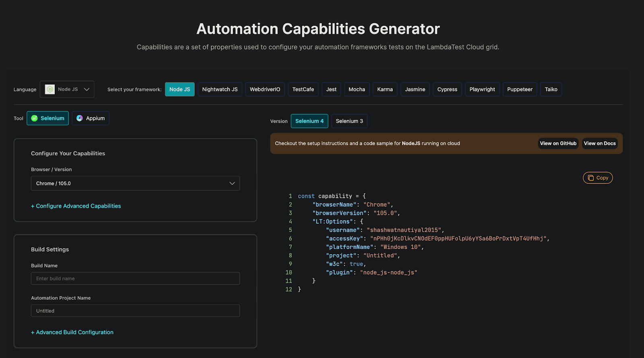Expand Configure Advanced Capabilities
This screenshot has width=644, height=358.
76,206
